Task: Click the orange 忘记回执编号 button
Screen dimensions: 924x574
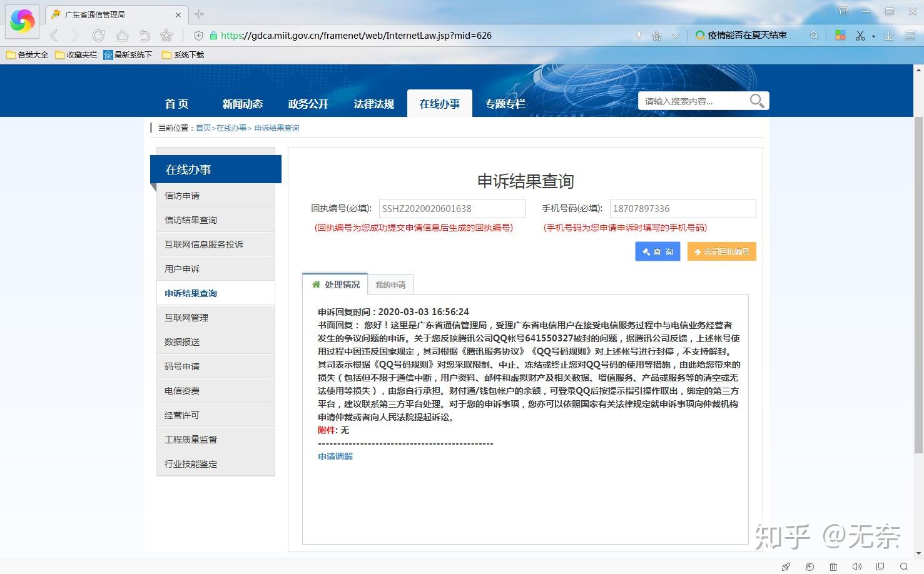Action: (x=721, y=251)
